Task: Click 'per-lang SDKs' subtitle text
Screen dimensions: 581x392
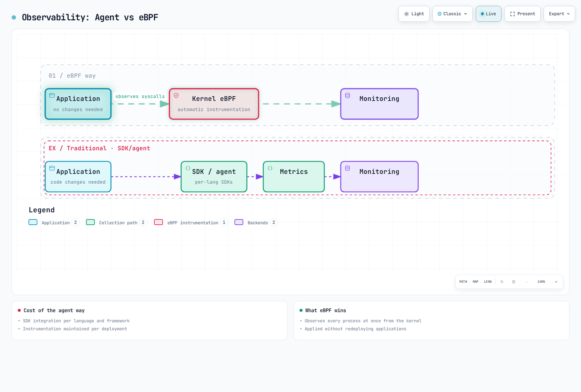Action: click(214, 182)
